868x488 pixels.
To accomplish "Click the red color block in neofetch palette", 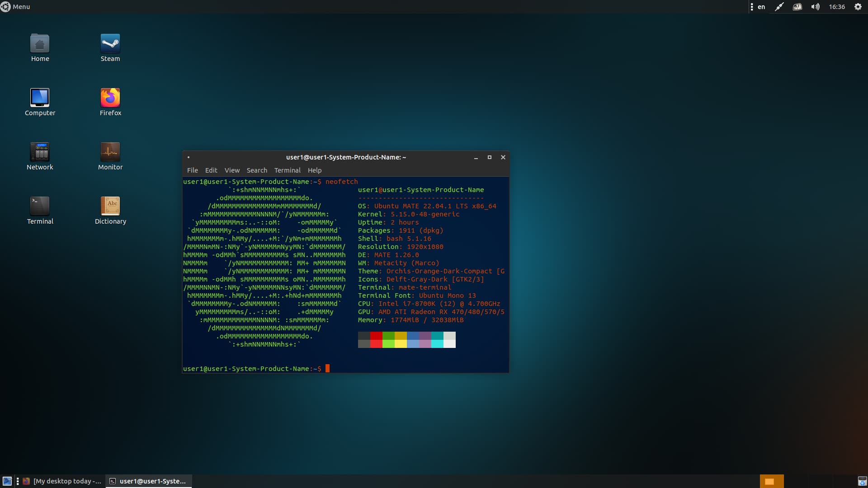I will [x=376, y=336].
